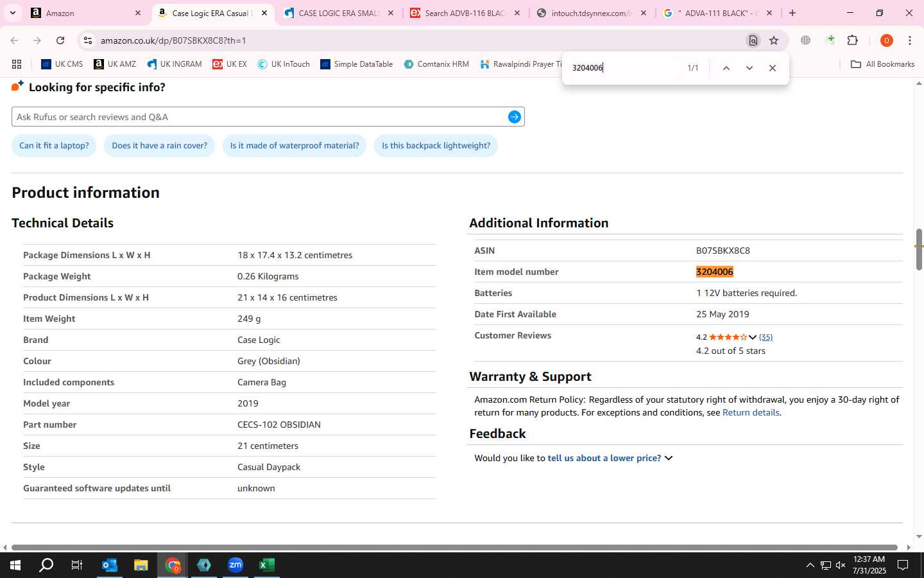The image size is (924, 578).
Task: Switch to the Amazon tab
Action: point(87,13)
